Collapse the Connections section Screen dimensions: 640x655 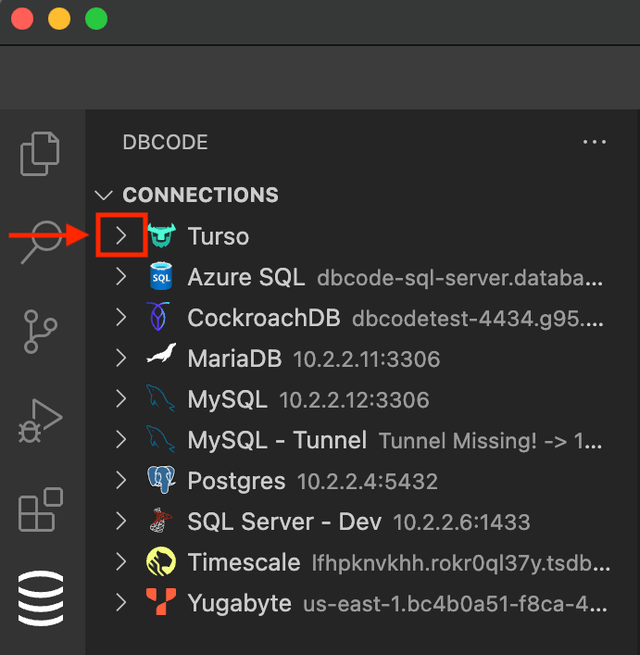coord(103,195)
